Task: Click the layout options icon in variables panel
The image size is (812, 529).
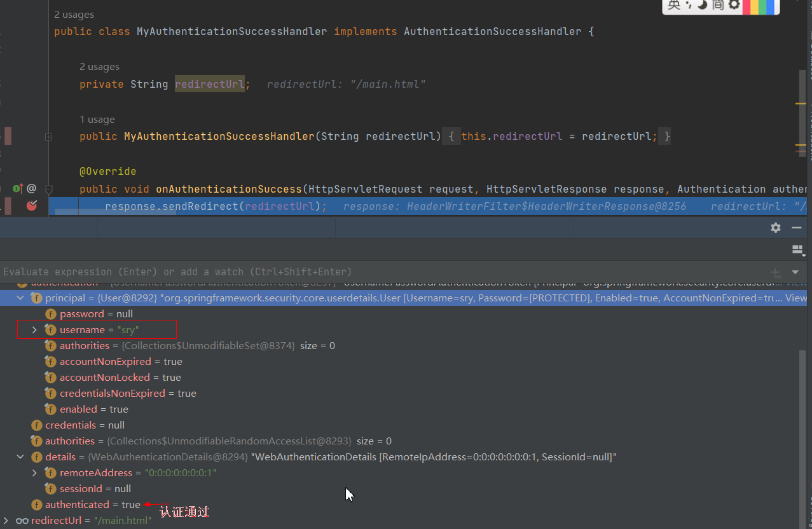Action: click(798, 250)
